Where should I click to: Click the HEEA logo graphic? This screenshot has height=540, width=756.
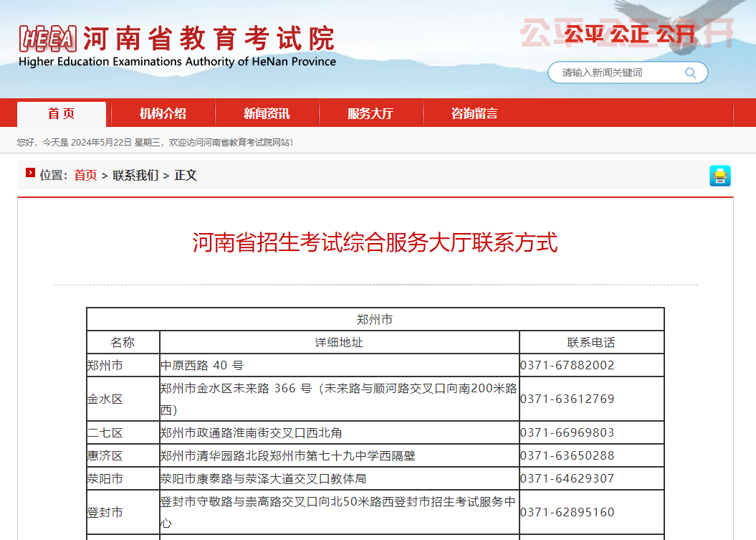[x=47, y=37]
